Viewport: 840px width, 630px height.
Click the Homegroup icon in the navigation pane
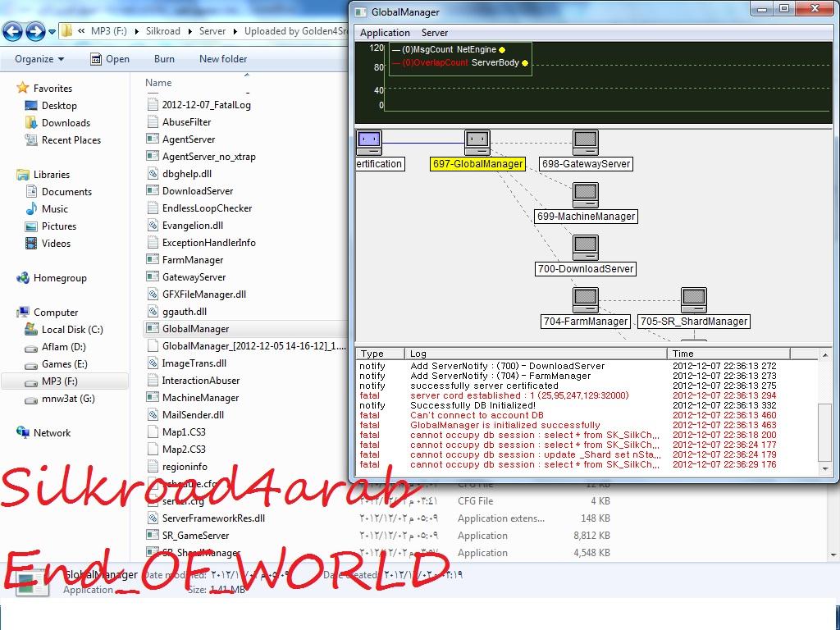click(22, 277)
